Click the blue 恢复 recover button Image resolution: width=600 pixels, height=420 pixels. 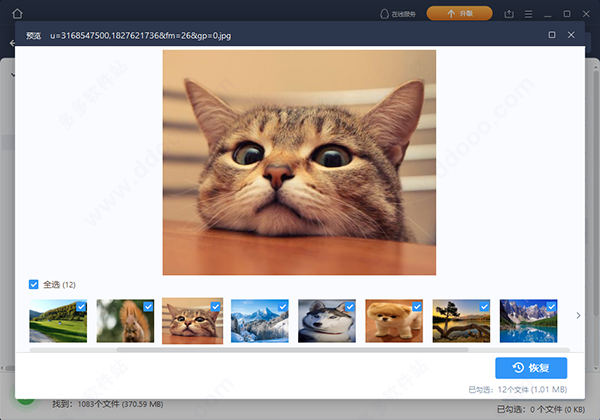click(531, 367)
